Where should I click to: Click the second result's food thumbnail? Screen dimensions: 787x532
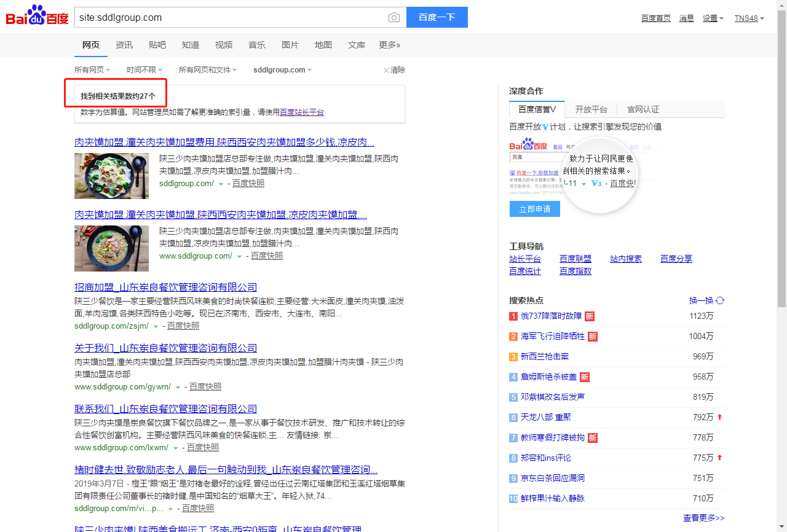(111, 248)
